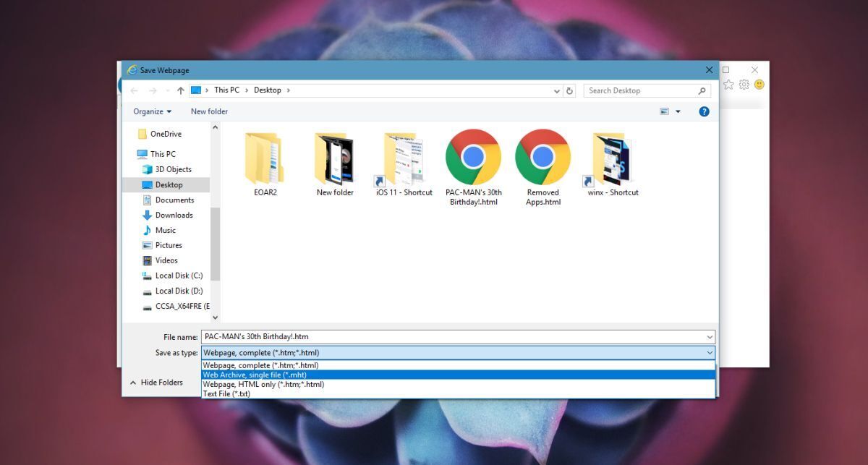
Task: Click the File name input field
Action: (x=452, y=337)
